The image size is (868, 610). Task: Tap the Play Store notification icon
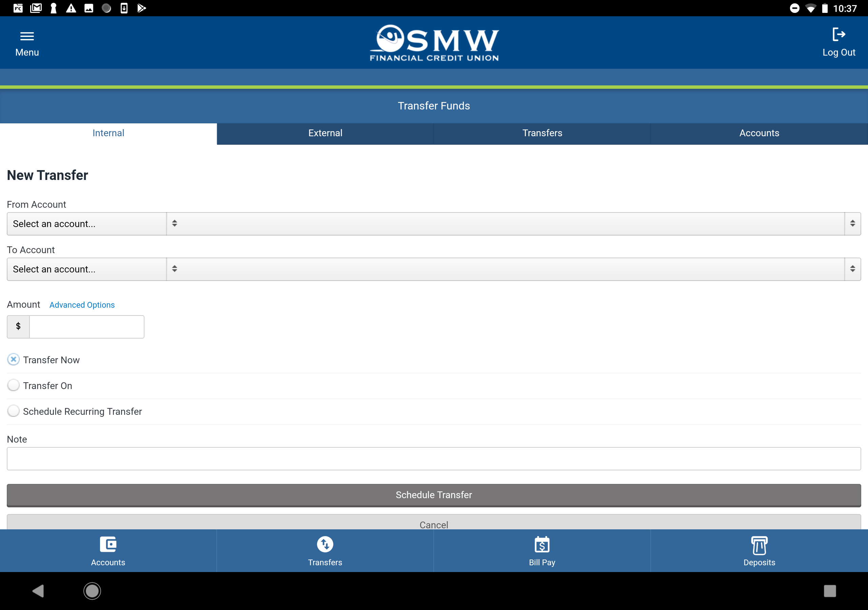(x=142, y=8)
